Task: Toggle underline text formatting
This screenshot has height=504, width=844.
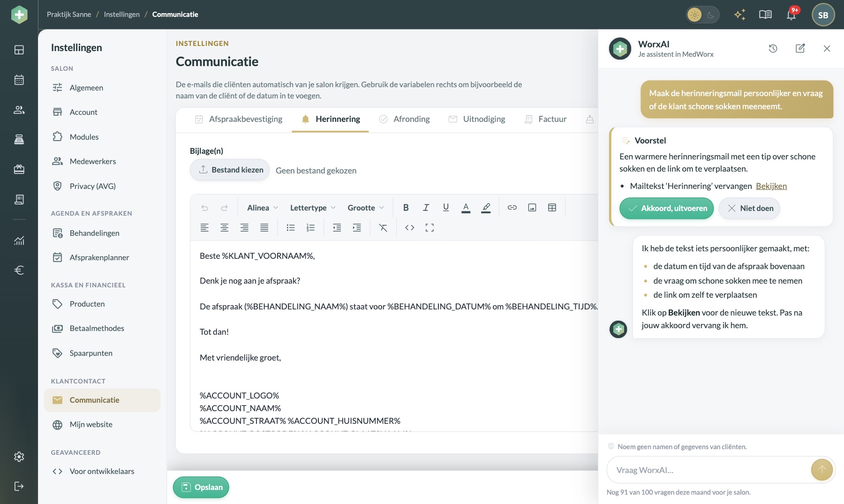Action: click(x=446, y=208)
